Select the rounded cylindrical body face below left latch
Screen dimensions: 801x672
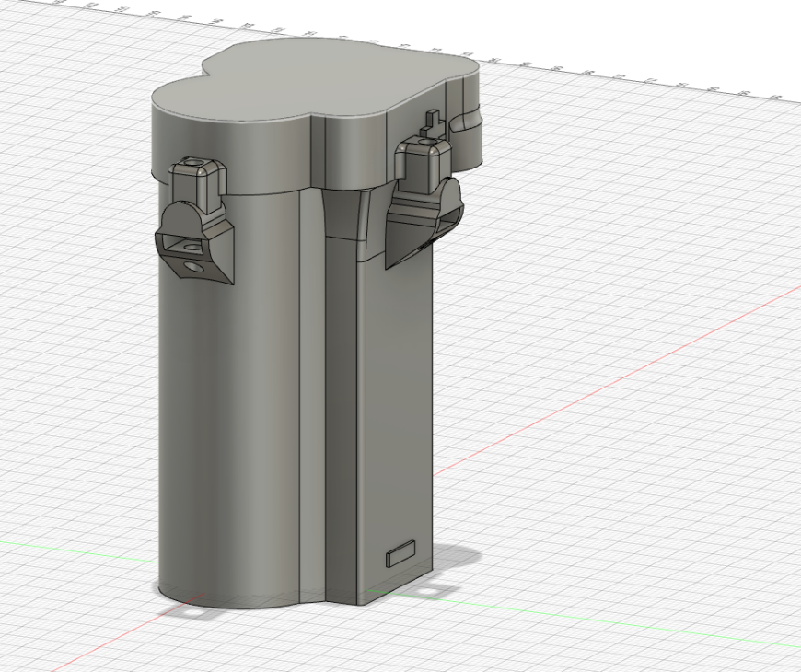click(230, 409)
